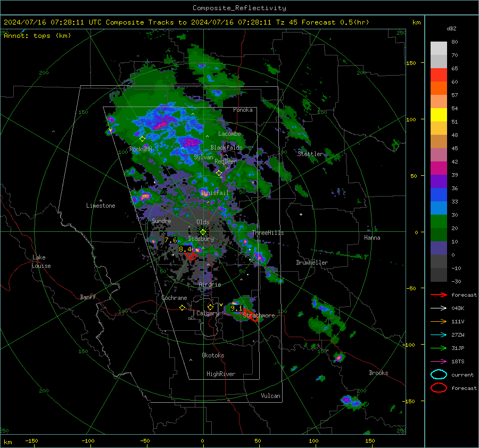Click the Didsbury town label

(x=201, y=239)
